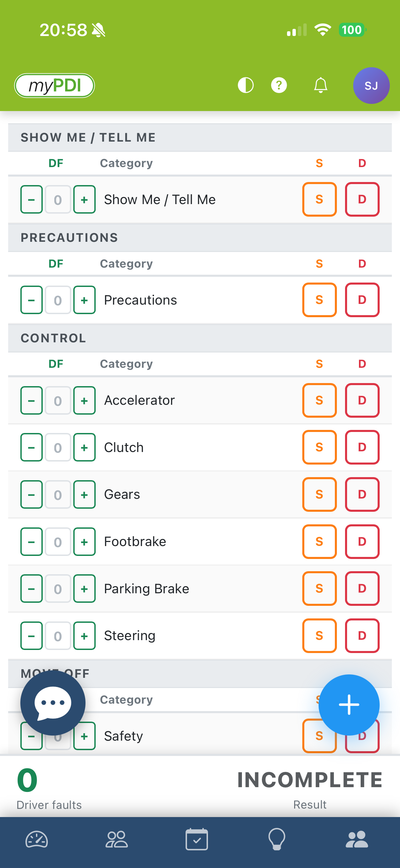Open the SJ profile avatar
The width and height of the screenshot is (400, 868).
click(371, 86)
